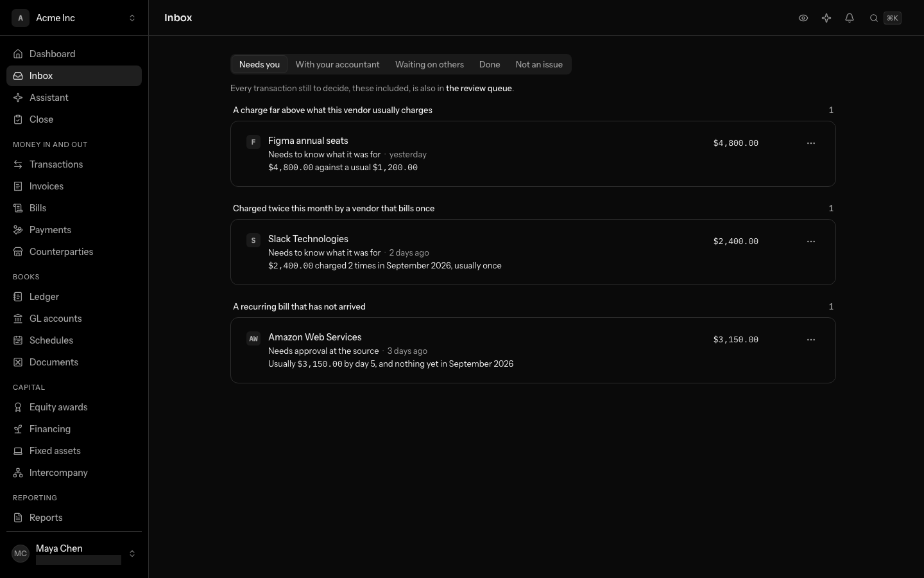The image size is (924, 578).
Task: Click the Bills receipt icon
Action: click(18, 208)
